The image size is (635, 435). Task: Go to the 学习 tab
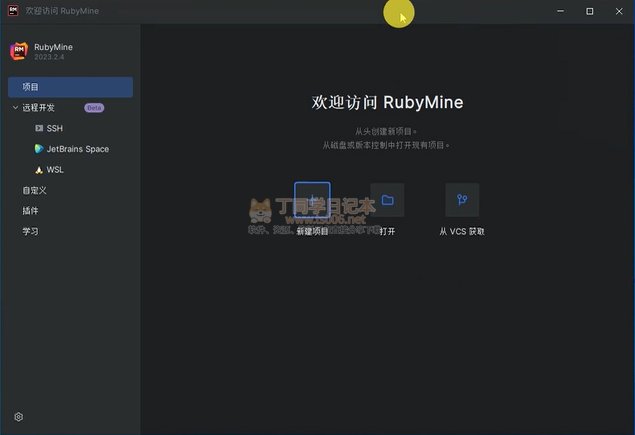[31, 231]
